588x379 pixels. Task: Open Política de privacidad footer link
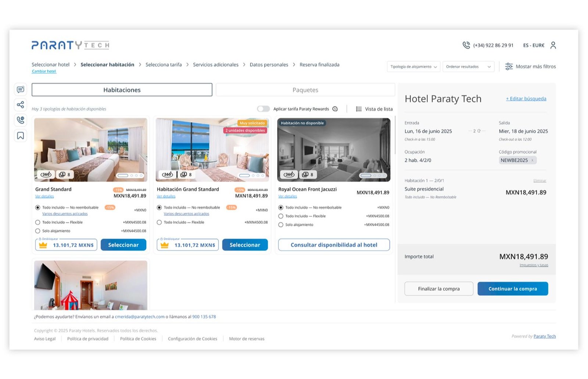point(88,339)
